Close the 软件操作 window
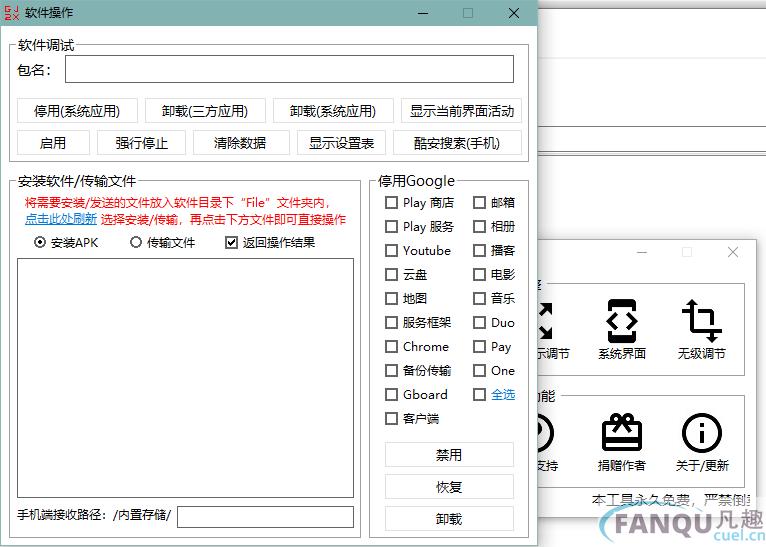 (513, 13)
